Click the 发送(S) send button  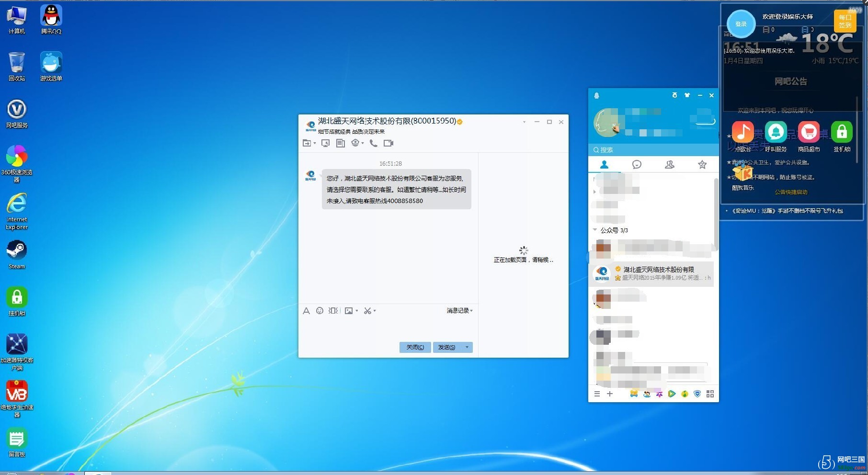pyautogui.click(x=447, y=347)
